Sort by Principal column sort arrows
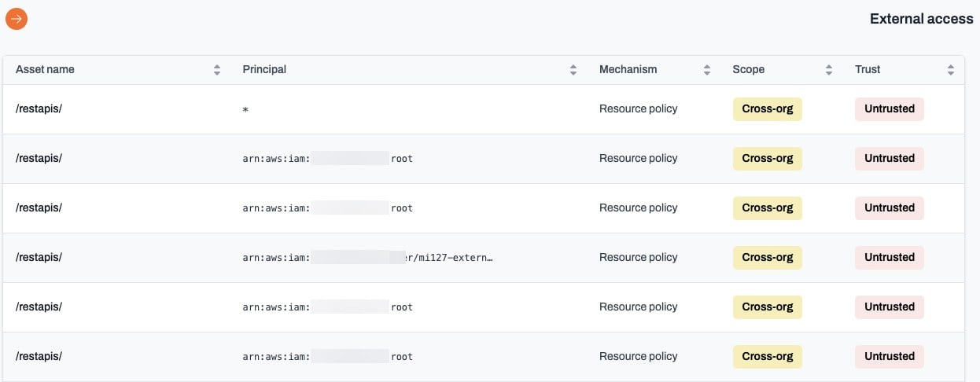 (x=573, y=70)
